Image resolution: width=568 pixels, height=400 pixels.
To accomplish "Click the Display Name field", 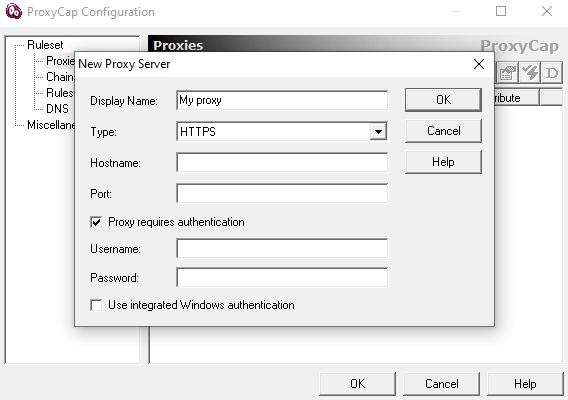I will [x=282, y=100].
